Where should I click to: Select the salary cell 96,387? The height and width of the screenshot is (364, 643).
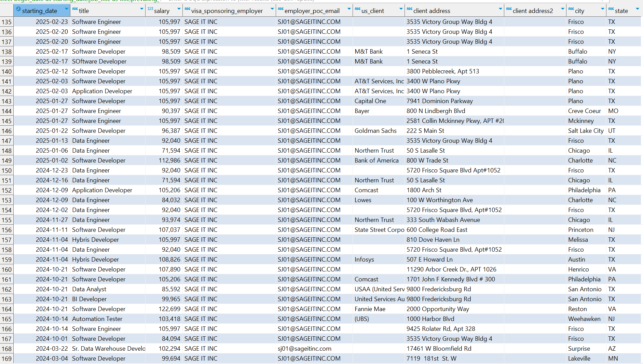tap(164, 131)
